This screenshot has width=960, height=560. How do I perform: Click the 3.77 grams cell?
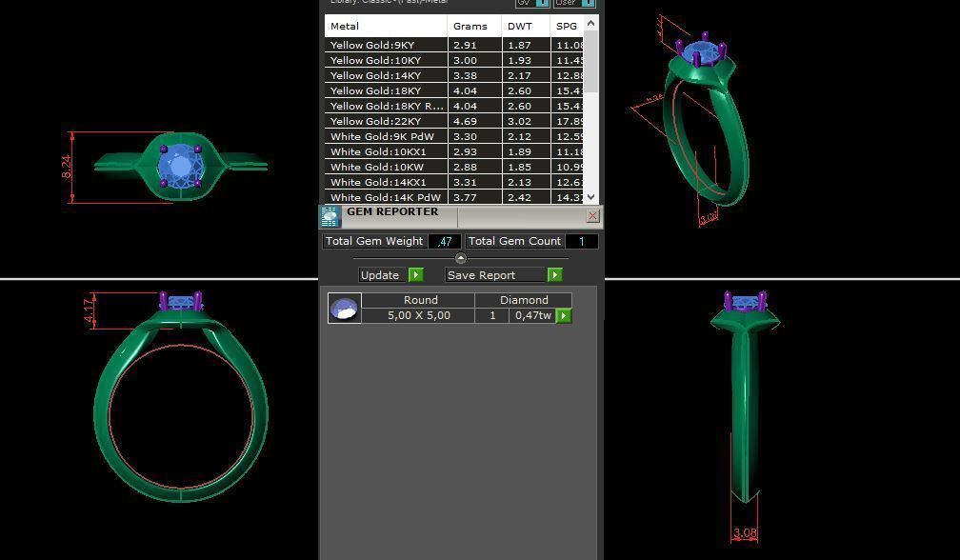click(474, 197)
